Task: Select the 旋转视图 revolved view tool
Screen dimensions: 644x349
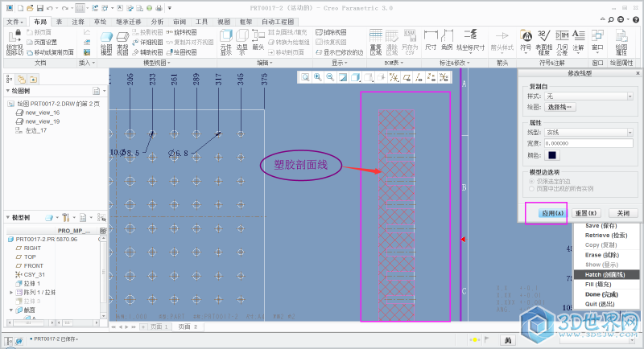Action: [x=181, y=32]
